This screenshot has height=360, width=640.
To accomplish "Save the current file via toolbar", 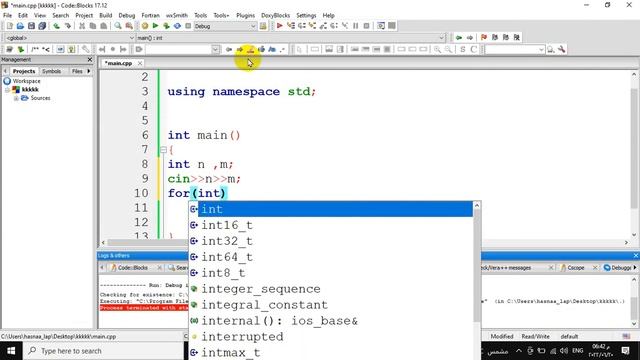I will tap(31, 26).
